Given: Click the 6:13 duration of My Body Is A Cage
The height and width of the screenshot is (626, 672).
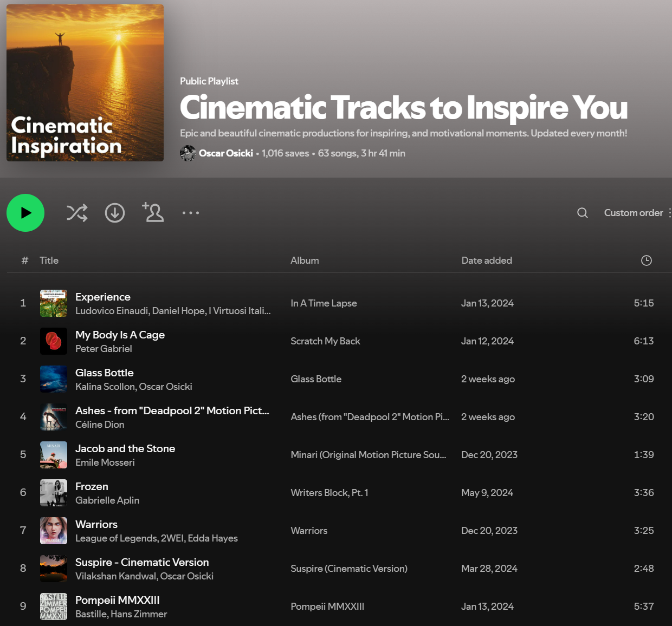Looking at the screenshot, I should [x=644, y=341].
